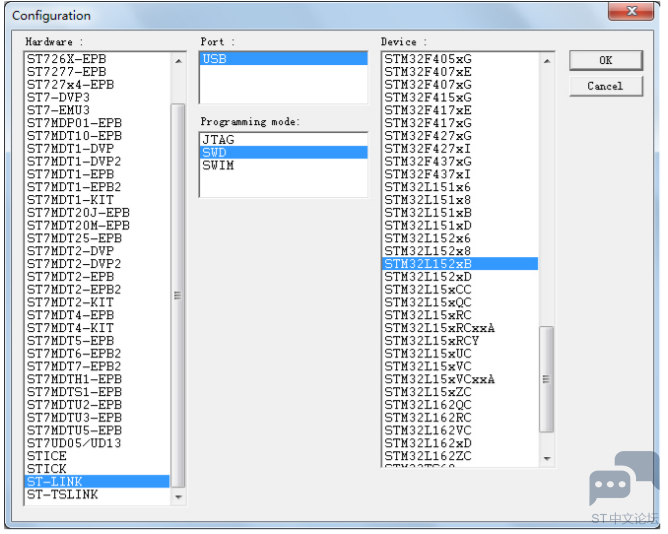Choose JTAG programming mode
668x534 pixels.
(283, 139)
